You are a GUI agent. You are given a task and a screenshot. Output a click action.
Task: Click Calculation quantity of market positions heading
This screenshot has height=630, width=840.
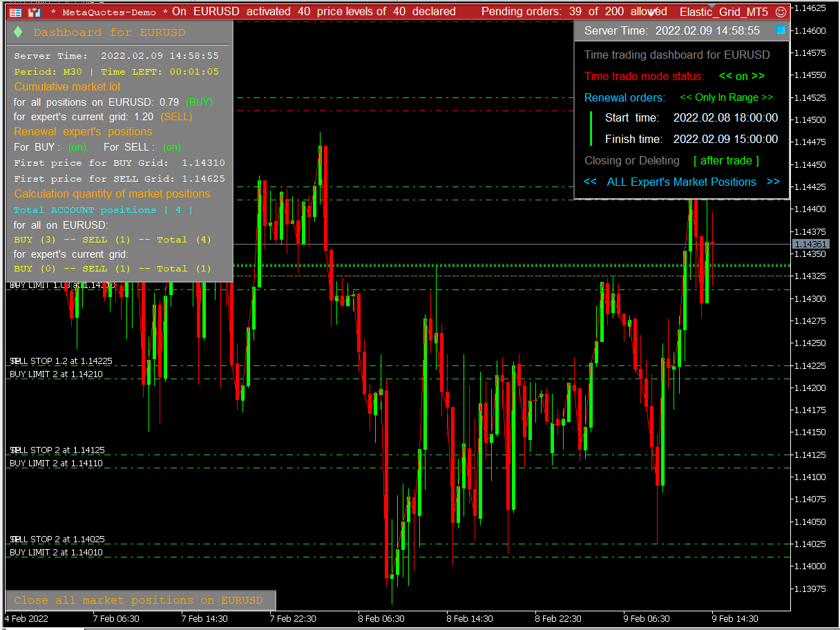pos(112,193)
